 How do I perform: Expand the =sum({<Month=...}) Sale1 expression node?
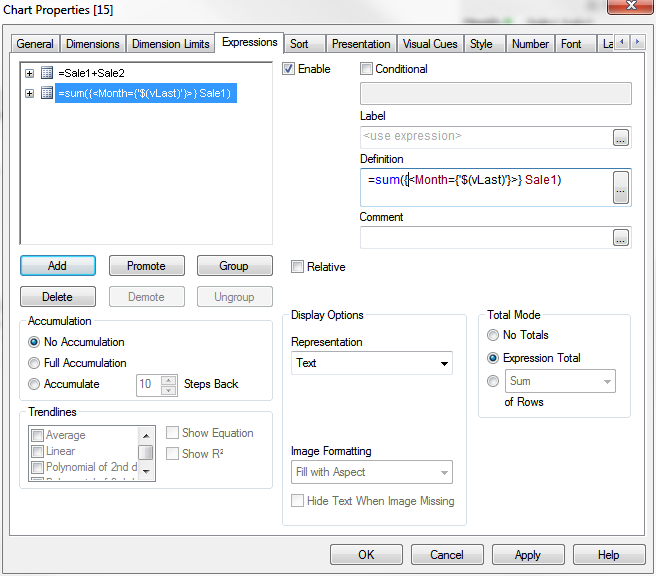click(x=29, y=93)
